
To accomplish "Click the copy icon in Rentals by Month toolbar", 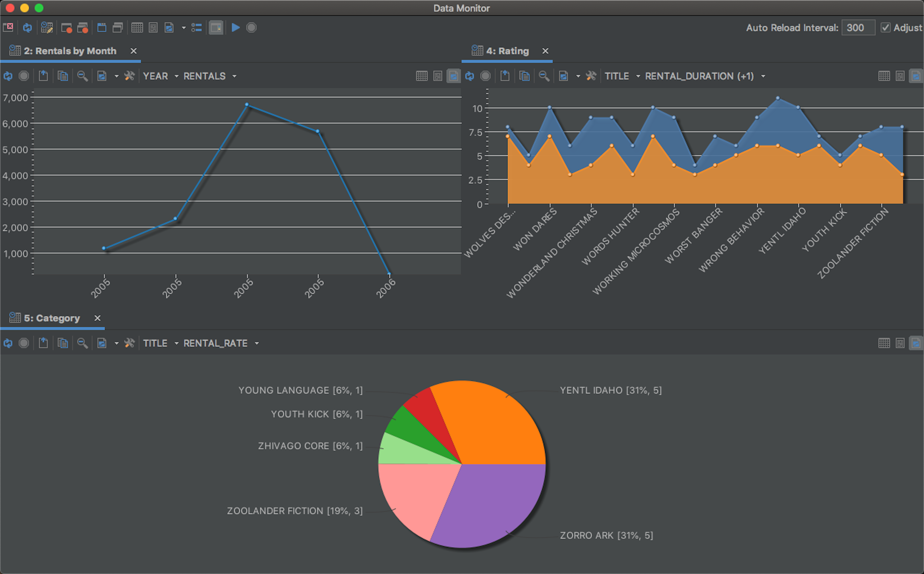I will [x=63, y=76].
